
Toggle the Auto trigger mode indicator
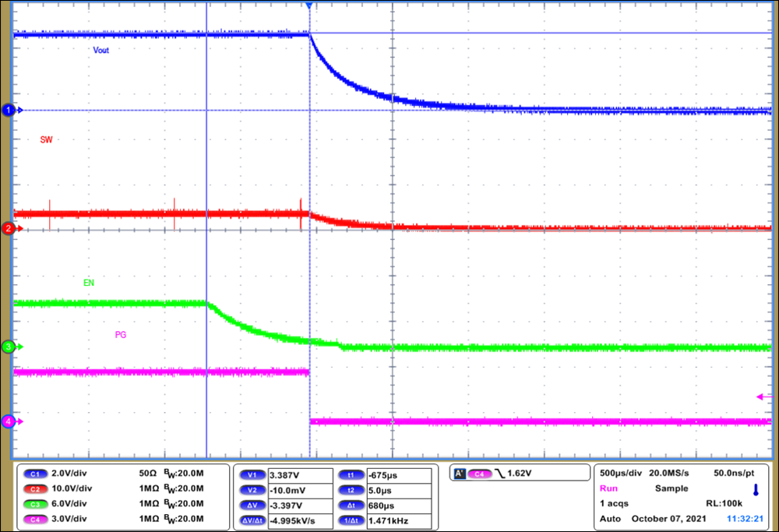coord(610,518)
